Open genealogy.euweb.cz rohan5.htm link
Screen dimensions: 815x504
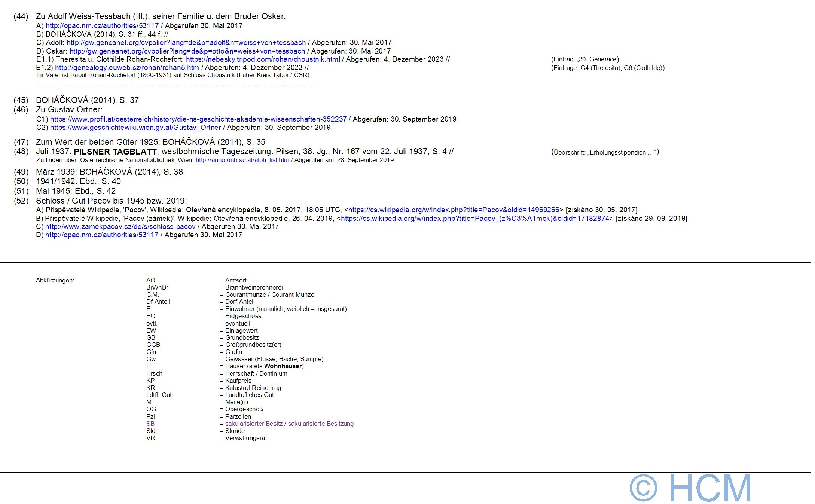click(127, 68)
